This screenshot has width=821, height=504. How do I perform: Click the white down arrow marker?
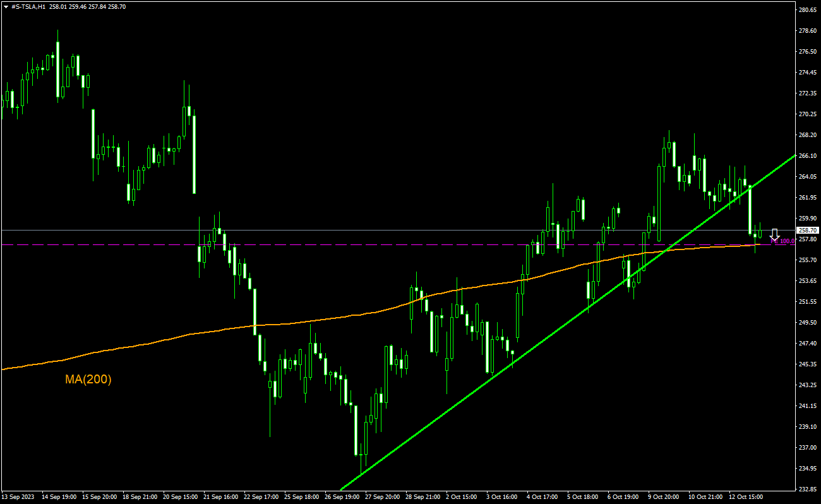[x=774, y=234]
